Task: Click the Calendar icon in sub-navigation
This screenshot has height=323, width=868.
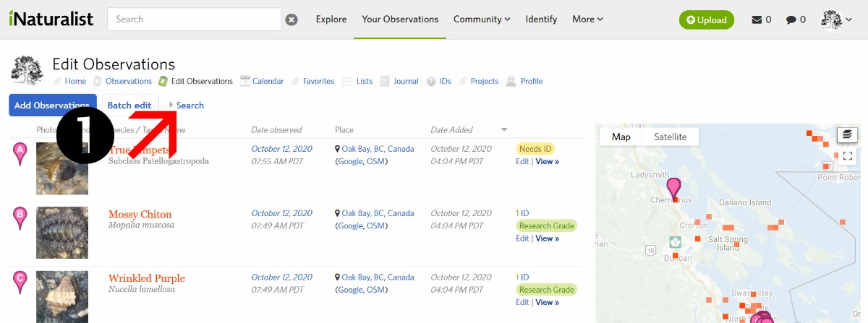Action: click(x=245, y=81)
